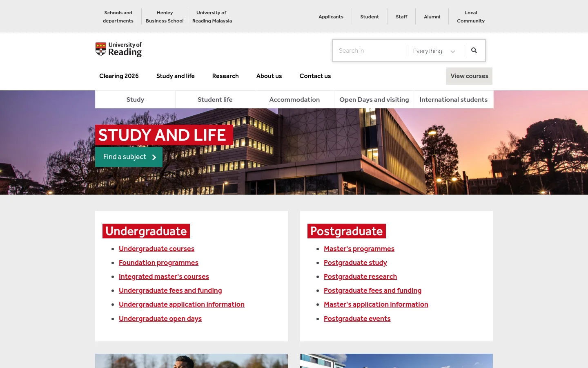Open the Clearing 2026 menu item

tap(119, 76)
